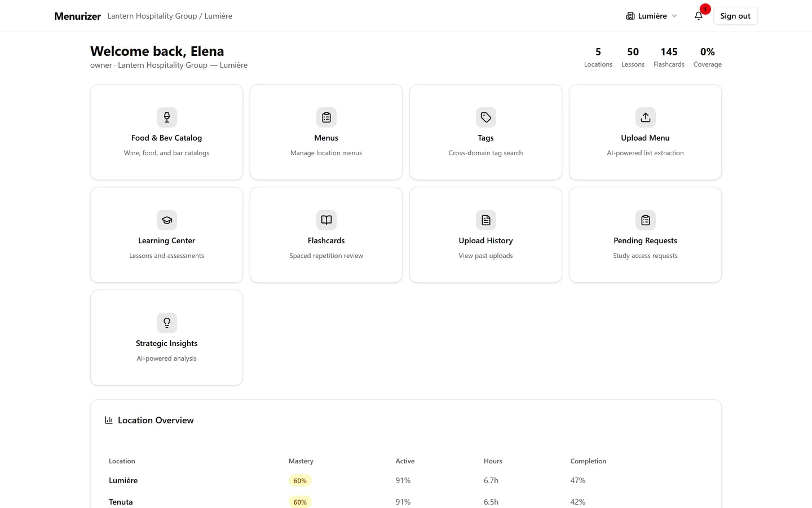Click the Upload History document icon
This screenshot has height=508, width=812.
pos(486,220)
